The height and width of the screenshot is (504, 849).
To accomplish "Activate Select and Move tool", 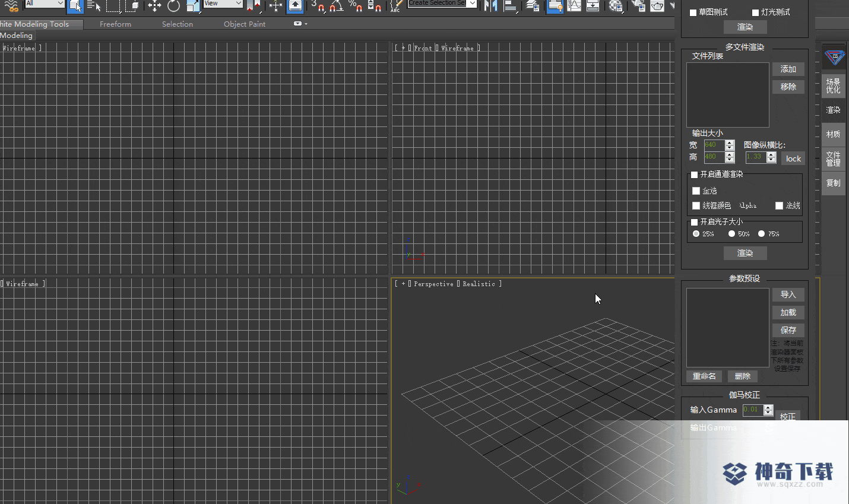I will click(154, 6).
